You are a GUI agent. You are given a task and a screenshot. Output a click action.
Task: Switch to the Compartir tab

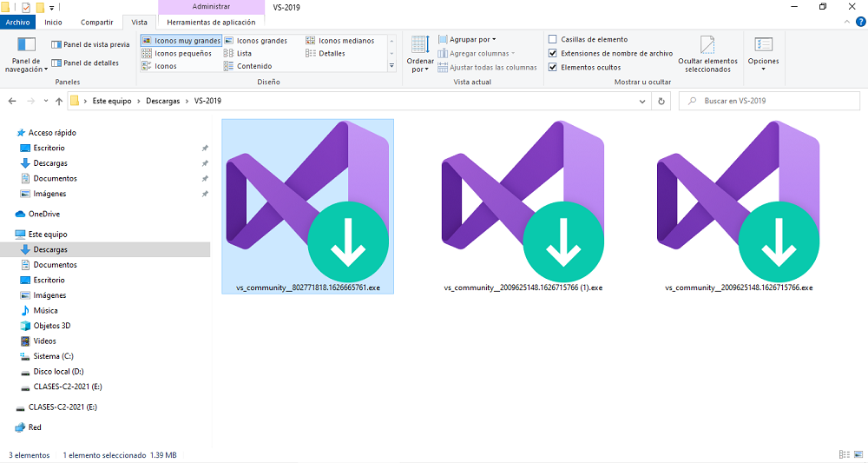pos(97,23)
